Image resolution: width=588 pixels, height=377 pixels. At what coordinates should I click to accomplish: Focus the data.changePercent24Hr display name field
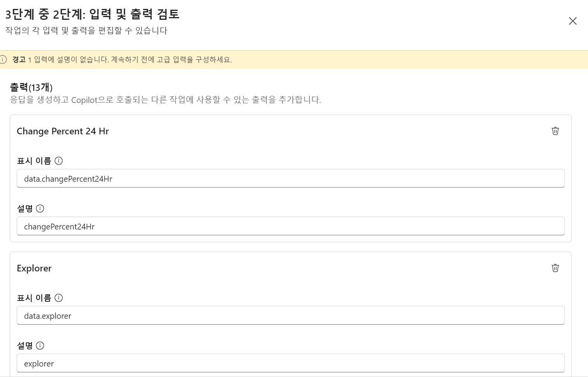[291, 178]
